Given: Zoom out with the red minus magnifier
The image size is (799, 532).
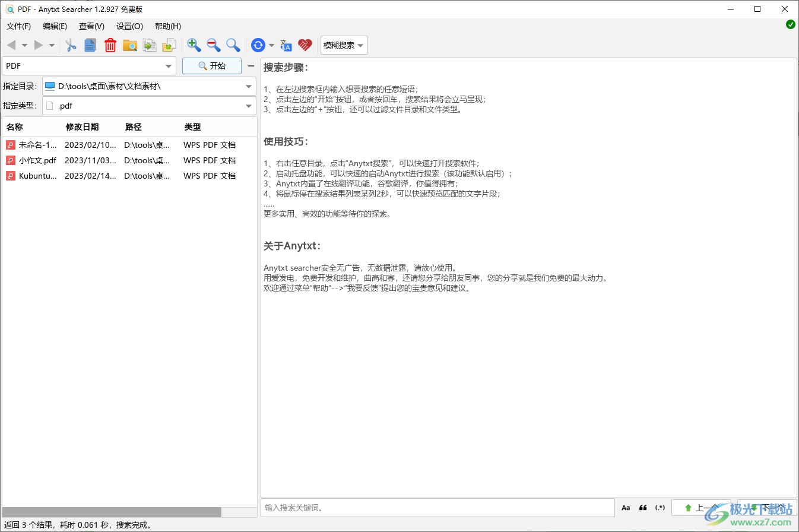Looking at the screenshot, I should (214, 45).
